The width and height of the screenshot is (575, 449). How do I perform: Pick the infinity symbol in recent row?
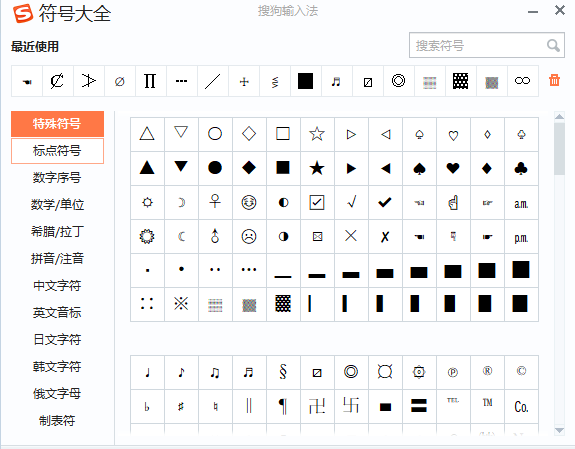[523, 81]
